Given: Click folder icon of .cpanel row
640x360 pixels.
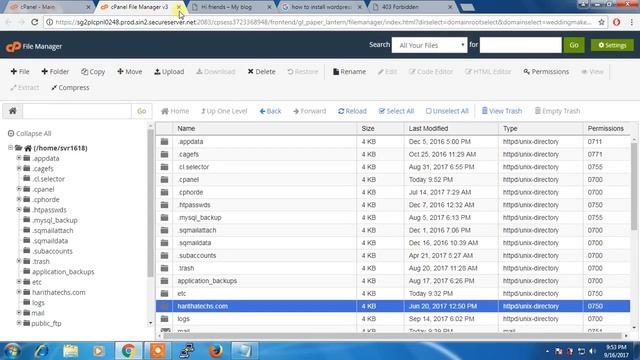Looking at the screenshot, I should click(x=164, y=180).
